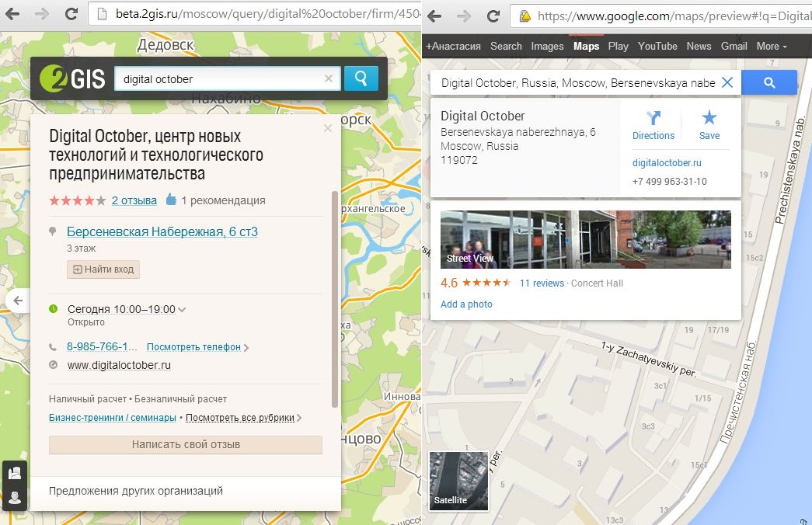Click the 2GIS user profile icon
The height and width of the screenshot is (525, 812).
(x=15, y=497)
